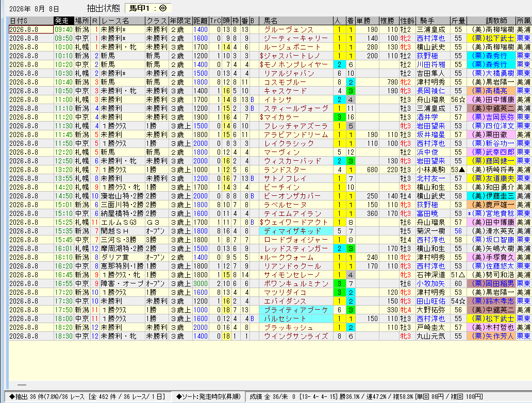Click the 18:30 start time cell
The image size is (532, 403).
click(x=64, y=336)
